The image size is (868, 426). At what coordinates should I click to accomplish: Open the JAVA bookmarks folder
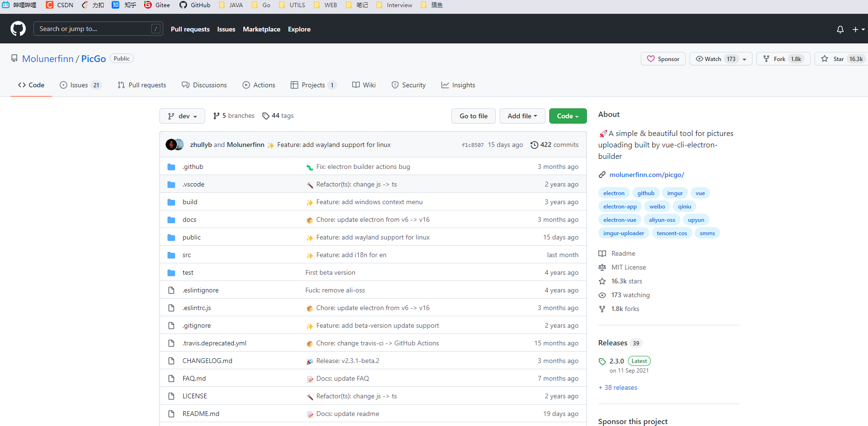231,5
